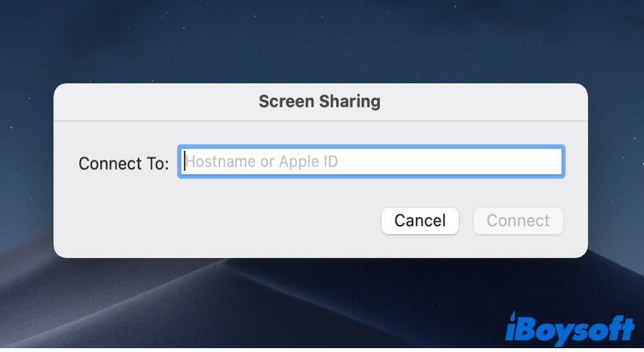Viewport: 644px width, 352px height.
Task: Click the Cancel button
Action: tap(420, 220)
